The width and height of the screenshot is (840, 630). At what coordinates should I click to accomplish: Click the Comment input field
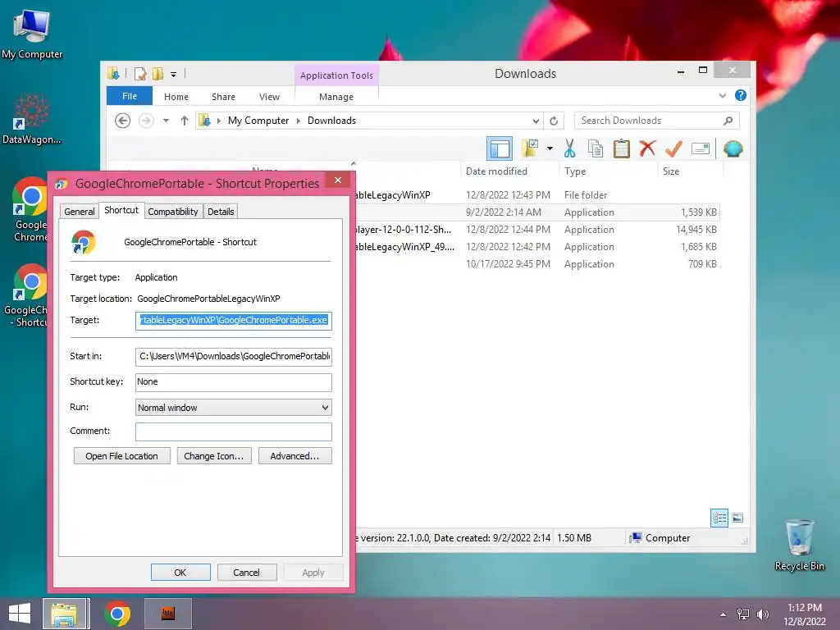tap(234, 431)
